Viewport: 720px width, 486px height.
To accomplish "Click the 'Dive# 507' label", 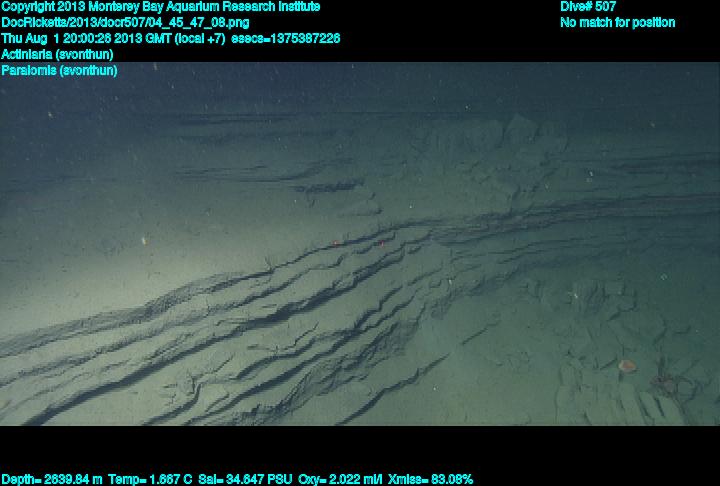I will click(588, 7).
